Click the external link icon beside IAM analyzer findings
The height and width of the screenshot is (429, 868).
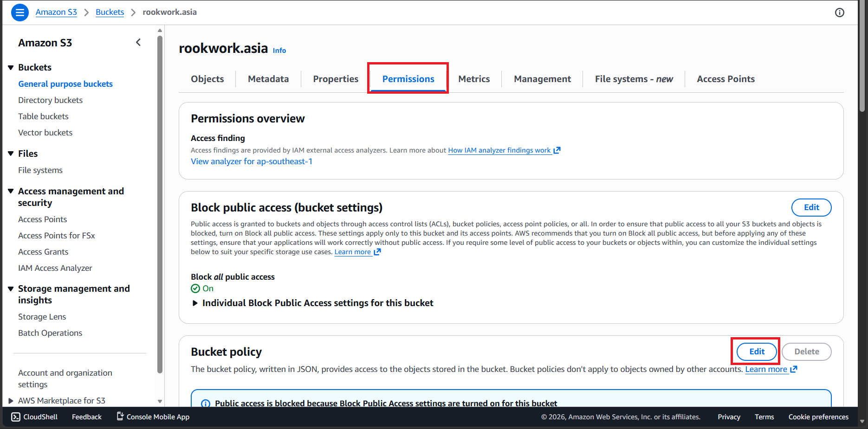pyautogui.click(x=557, y=150)
